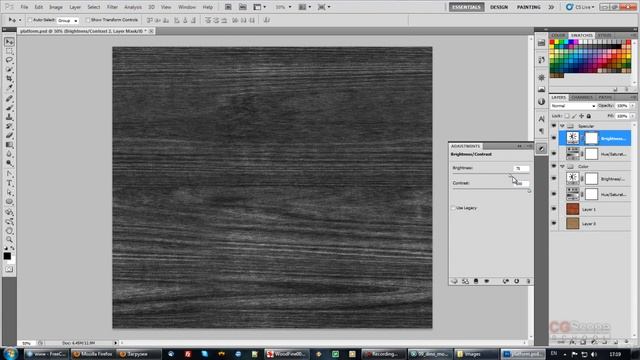The width and height of the screenshot is (640, 360).
Task: Click the Contrast slider handle
Action: coord(529,191)
